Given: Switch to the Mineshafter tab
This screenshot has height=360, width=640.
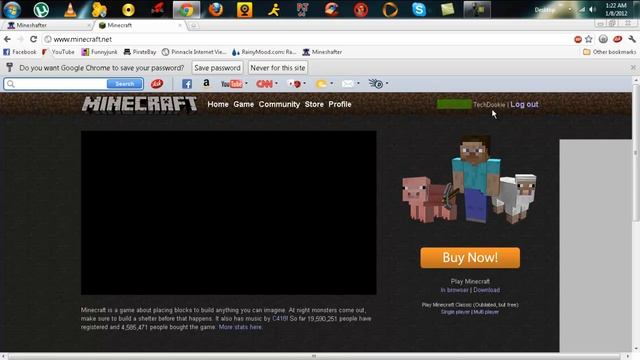Looking at the screenshot, I should click(49, 25).
